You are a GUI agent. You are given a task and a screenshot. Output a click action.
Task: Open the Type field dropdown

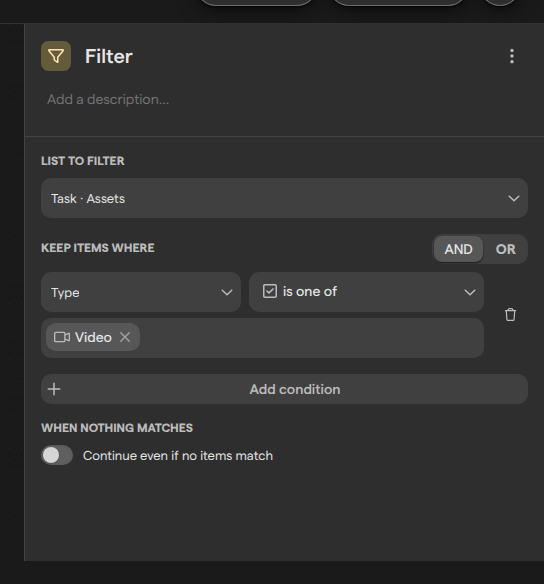click(141, 292)
